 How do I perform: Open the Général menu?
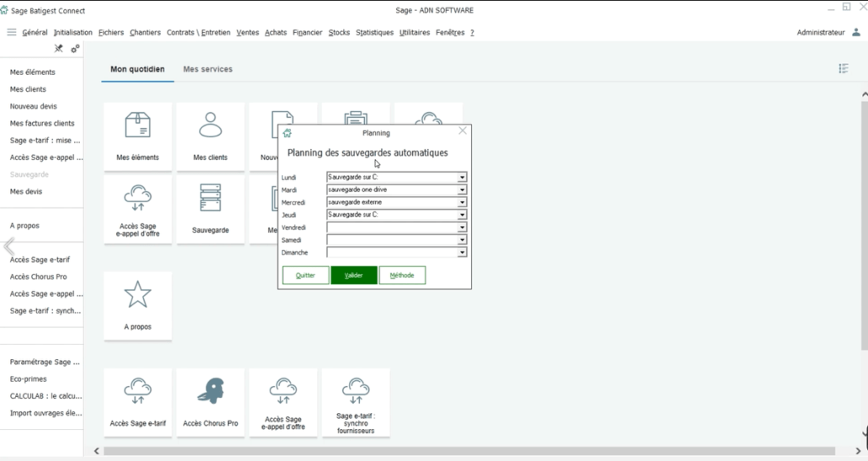[x=35, y=33]
